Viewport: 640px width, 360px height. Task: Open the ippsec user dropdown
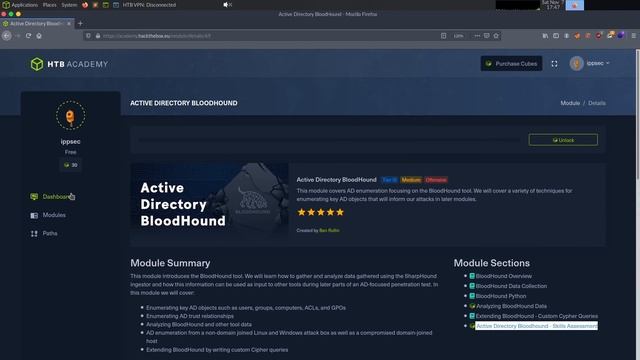click(598, 63)
